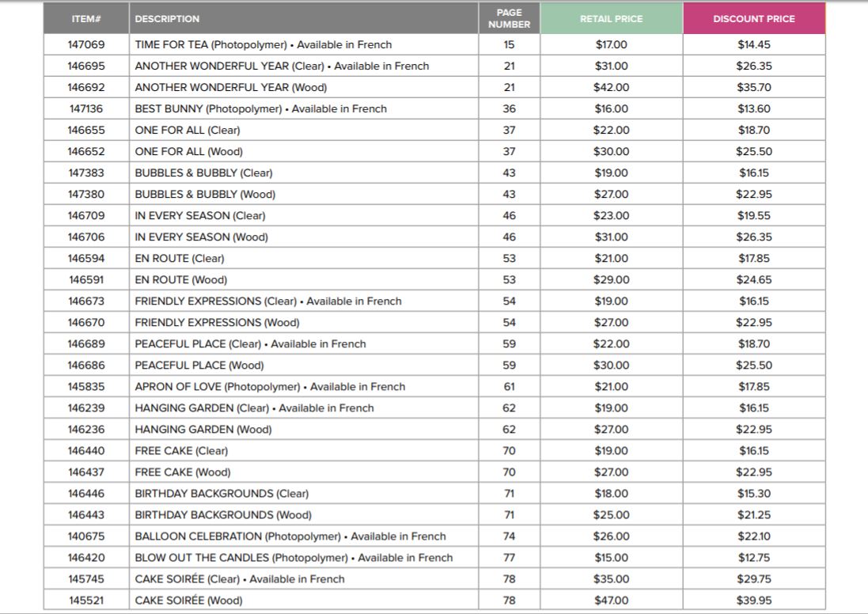868x614 pixels.
Task: Click the pink DISCOUNT PRICE header
Action: pos(753,18)
